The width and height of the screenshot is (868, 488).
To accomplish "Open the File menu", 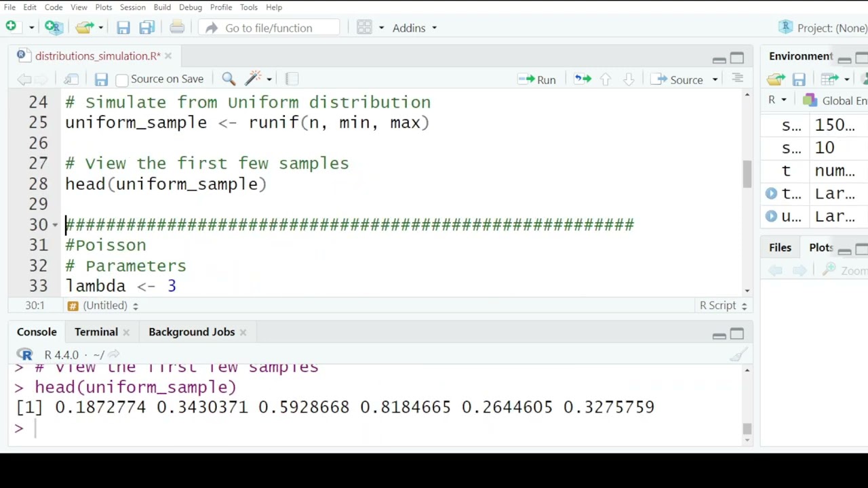I will 9,7.
